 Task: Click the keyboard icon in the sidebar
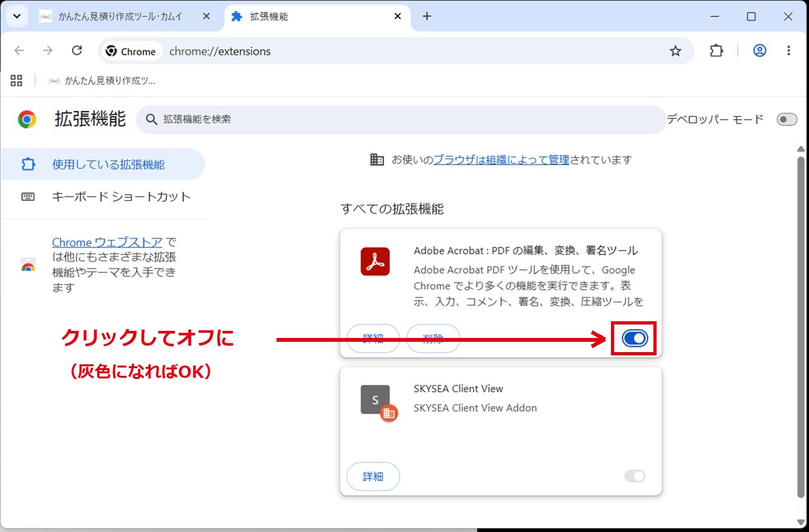click(28, 197)
